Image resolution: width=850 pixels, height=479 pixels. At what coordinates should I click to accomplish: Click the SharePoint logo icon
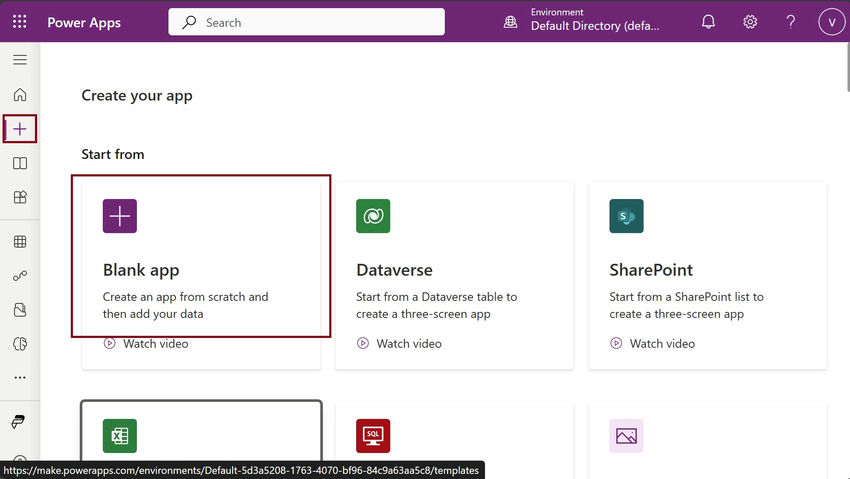click(x=626, y=216)
